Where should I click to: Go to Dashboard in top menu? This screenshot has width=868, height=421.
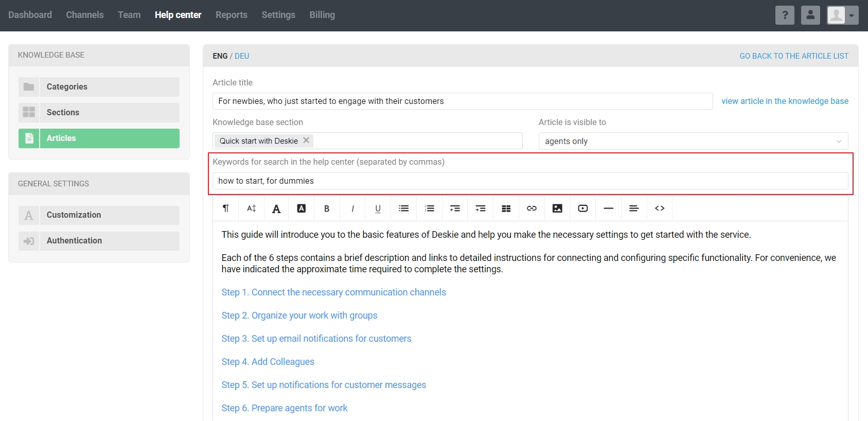point(30,15)
